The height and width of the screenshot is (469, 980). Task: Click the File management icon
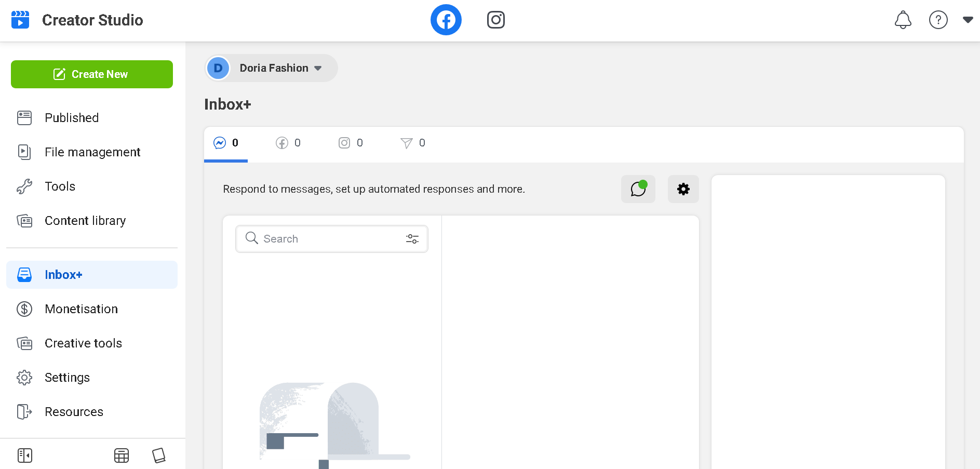(24, 152)
